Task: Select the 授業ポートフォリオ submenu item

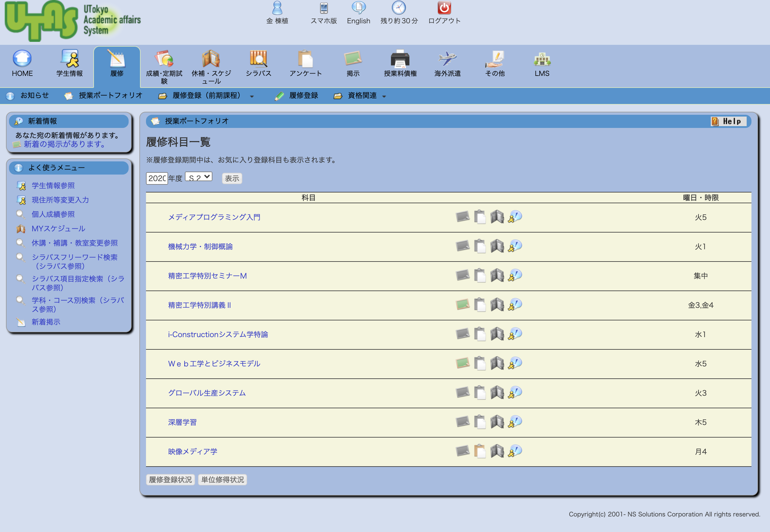Action: [x=110, y=96]
